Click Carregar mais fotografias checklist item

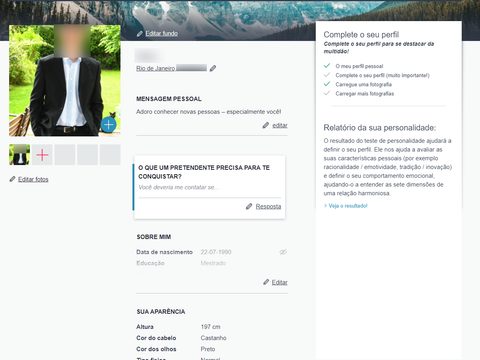(x=365, y=94)
